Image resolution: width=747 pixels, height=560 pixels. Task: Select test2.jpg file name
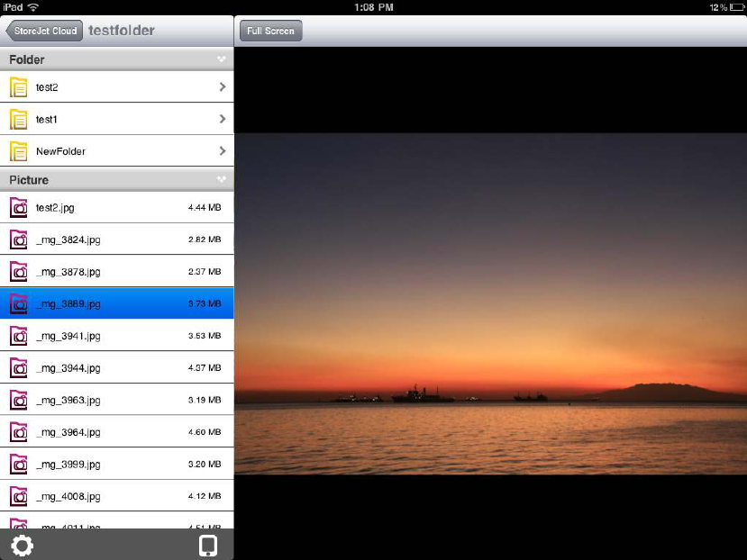(55, 208)
